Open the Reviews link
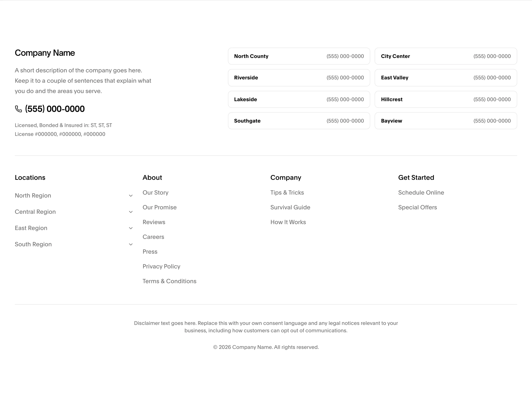 154,222
